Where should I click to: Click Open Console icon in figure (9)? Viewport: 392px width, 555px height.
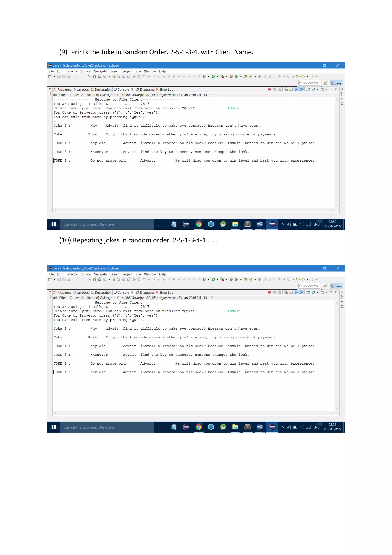[x=322, y=89]
